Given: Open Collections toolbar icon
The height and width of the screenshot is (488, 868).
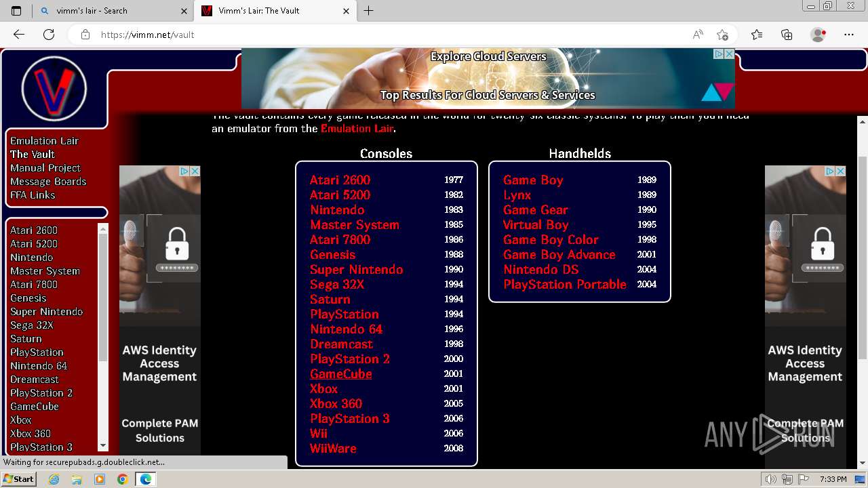Looking at the screenshot, I should 787,35.
